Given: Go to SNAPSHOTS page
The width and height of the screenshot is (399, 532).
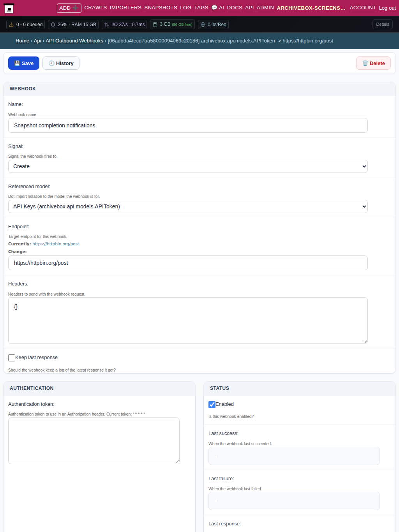Looking at the screenshot, I should click(x=161, y=8).
